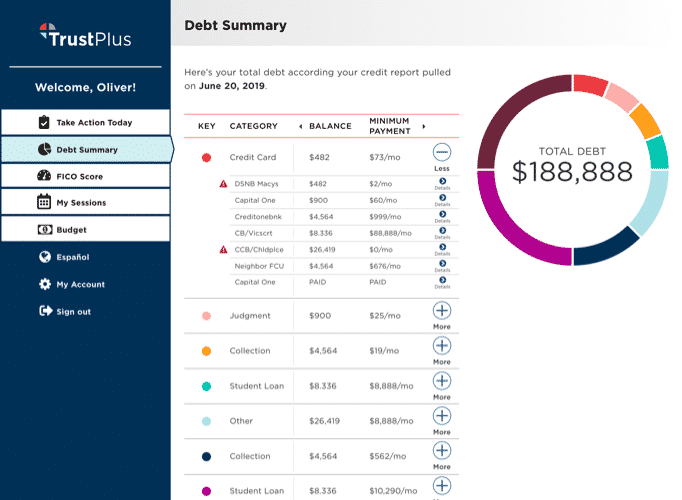
Task: Click the teal Student Loan key dot
Action: [207, 386]
